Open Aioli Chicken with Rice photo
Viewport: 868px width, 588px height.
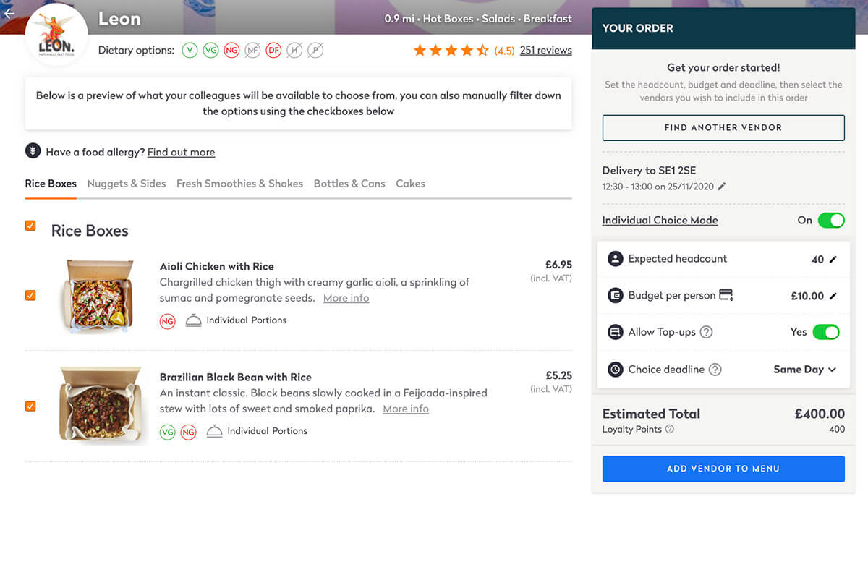tap(98, 295)
